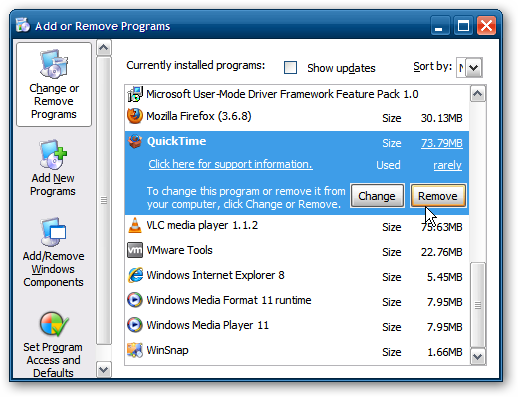Viewport: 518px width, 397px height.
Task: Click the Add/Remove Windows Components label
Action: tap(53, 269)
